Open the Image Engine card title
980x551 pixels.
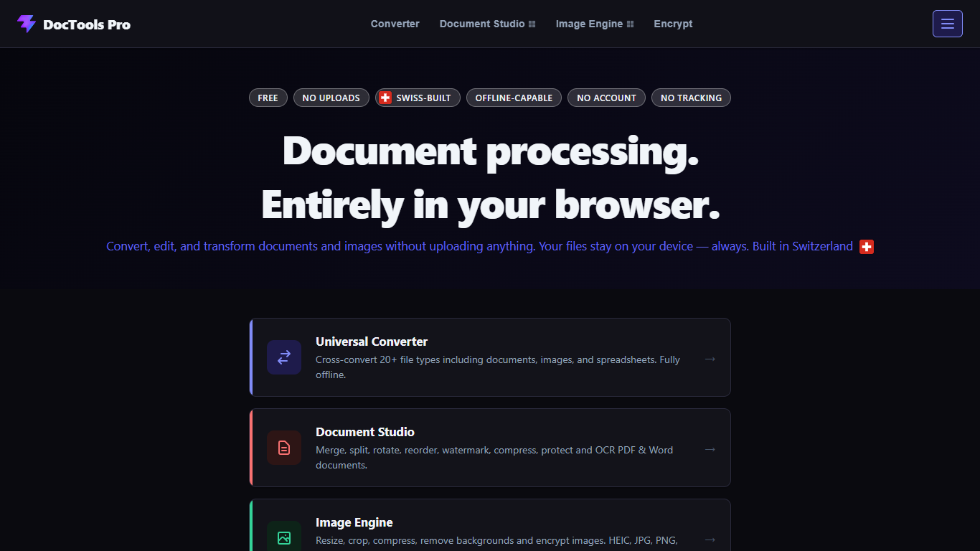pos(354,522)
